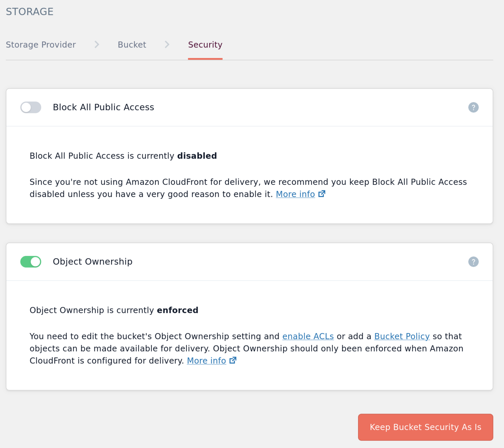Open the Bucket Policy link
Viewport: 504px width, 448px height.
[402, 336]
